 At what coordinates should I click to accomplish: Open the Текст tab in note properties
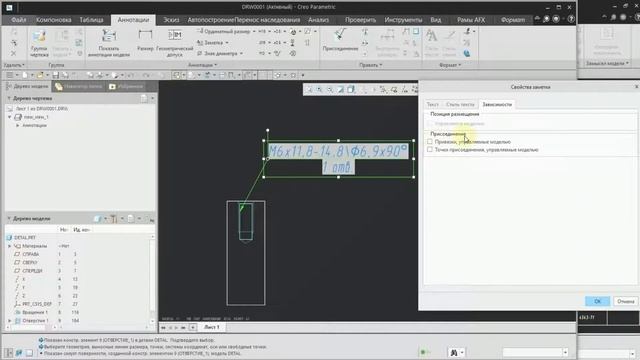432,104
